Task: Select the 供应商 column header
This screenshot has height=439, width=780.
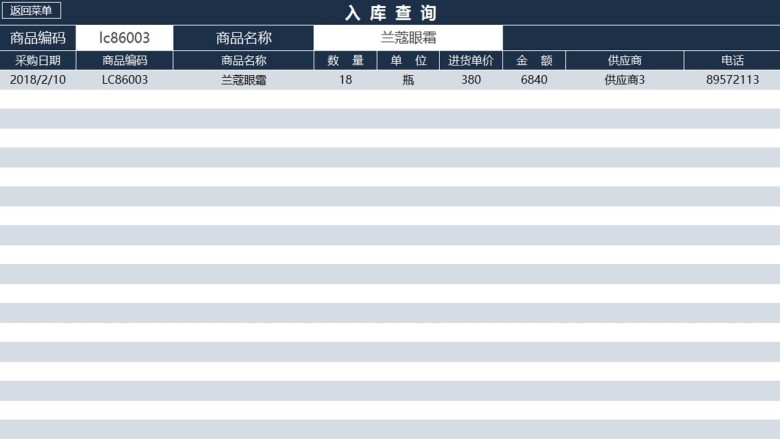Action: (624, 60)
